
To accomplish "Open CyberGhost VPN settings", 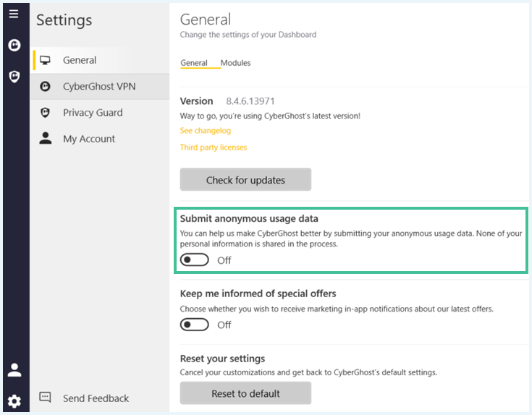I will [100, 86].
